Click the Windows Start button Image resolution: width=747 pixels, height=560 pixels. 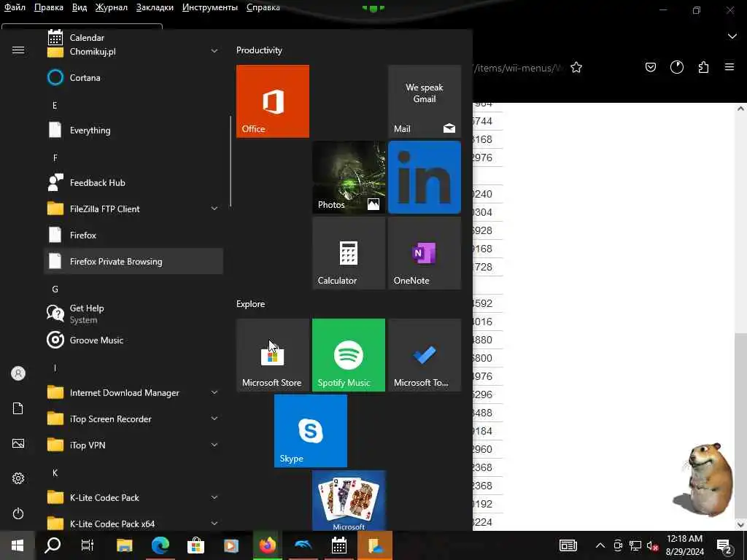click(18, 545)
